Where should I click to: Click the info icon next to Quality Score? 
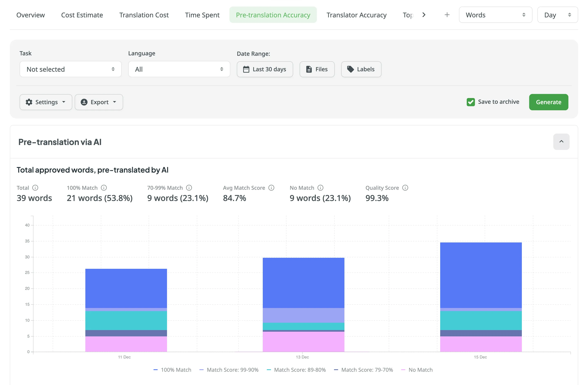coord(405,188)
